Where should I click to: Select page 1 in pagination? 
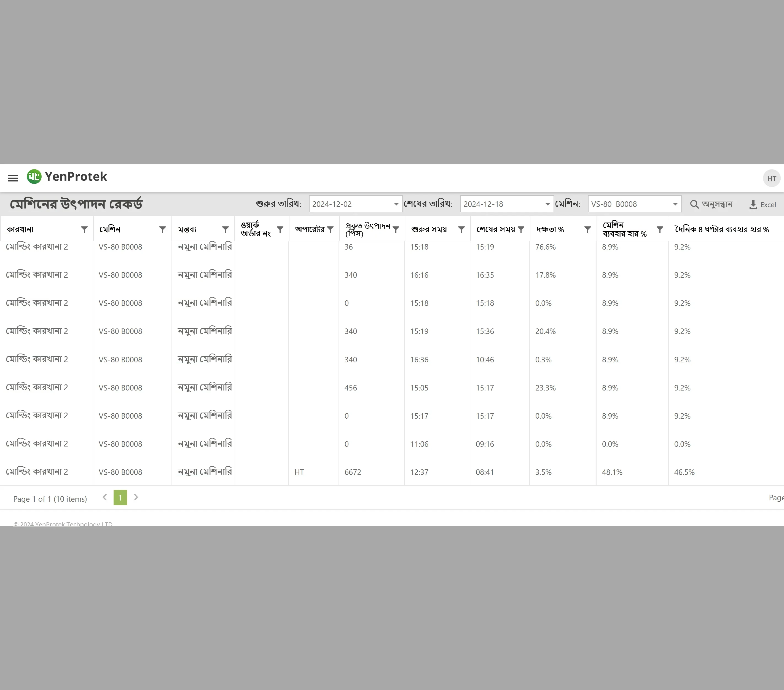(x=120, y=498)
